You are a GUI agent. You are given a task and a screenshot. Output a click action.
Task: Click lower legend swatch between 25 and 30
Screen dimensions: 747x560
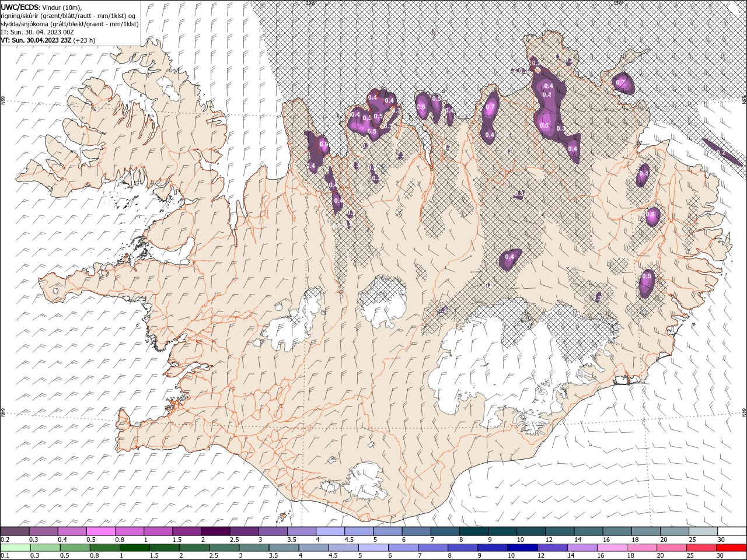point(701,548)
